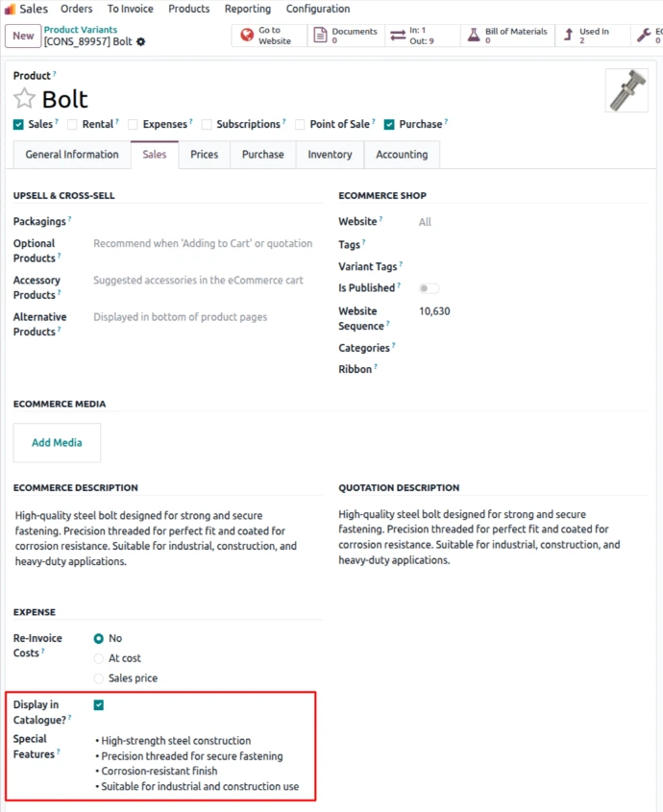The height and width of the screenshot is (812, 663).
Task: Select the At cost re-invoice option
Action: point(99,658)
